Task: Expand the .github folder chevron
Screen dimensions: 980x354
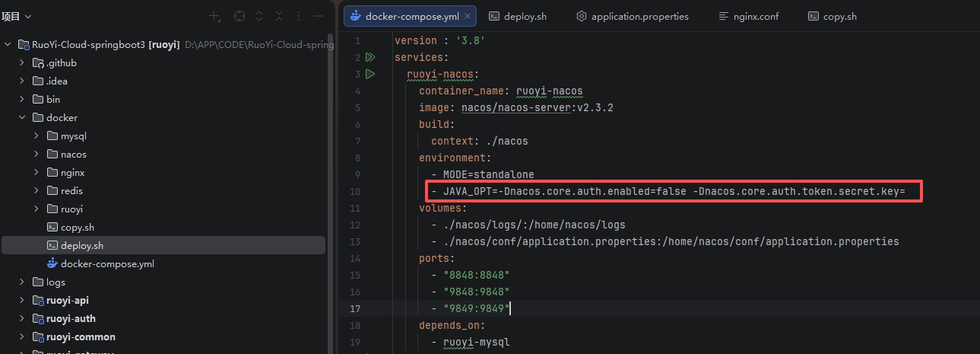Action: tap(23, 63)
